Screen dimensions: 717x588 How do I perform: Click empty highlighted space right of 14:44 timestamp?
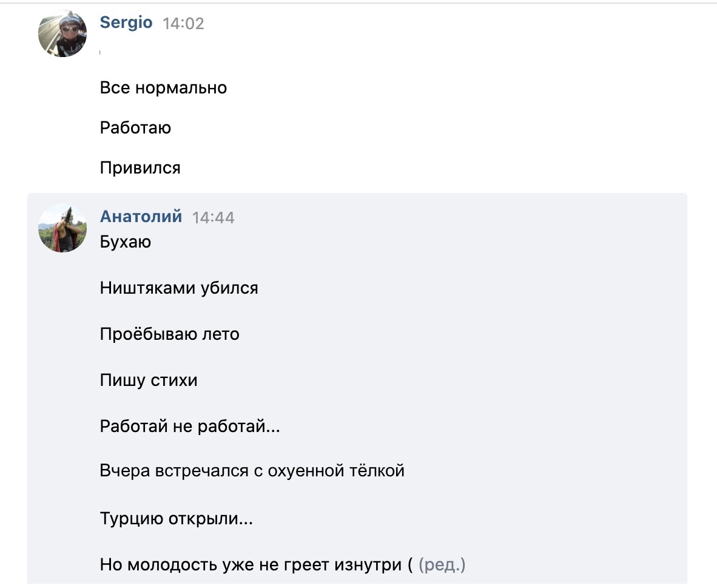pyautogui.click(x=455, y=217)
